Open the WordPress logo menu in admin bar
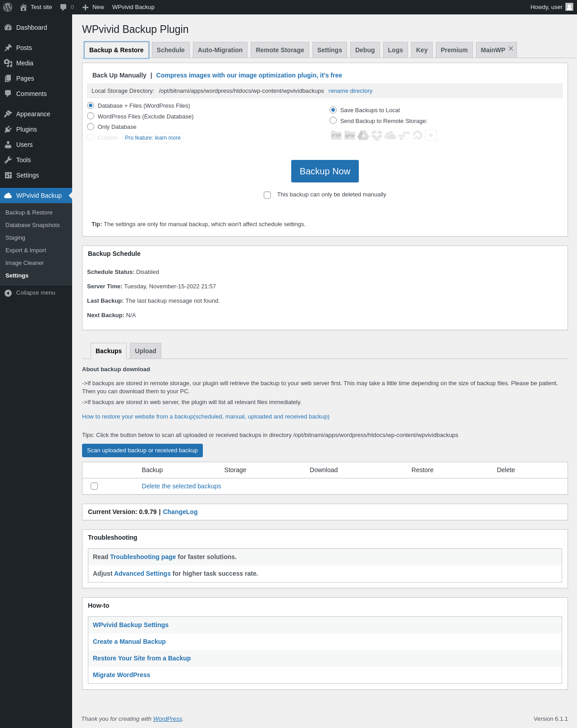The height and width of the screenshot is (728, 577). click(x=8, y=7)
